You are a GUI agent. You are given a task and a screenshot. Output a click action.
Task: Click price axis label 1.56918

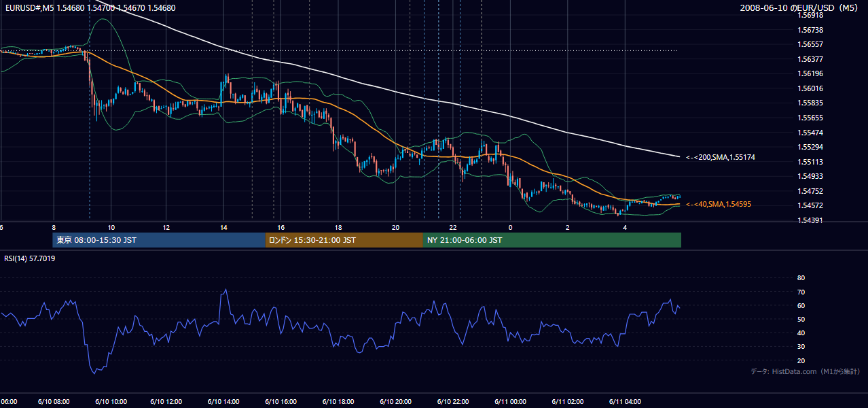(810, 15)
